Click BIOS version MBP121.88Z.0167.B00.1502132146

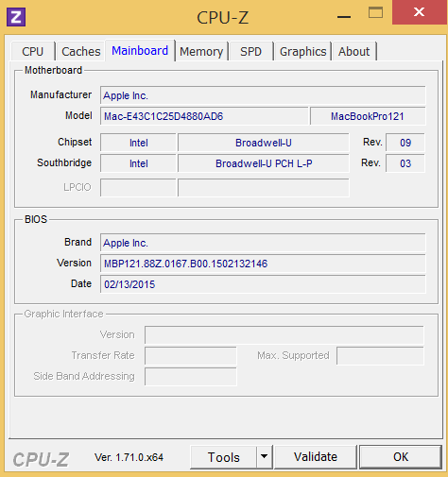pos(263,264)
